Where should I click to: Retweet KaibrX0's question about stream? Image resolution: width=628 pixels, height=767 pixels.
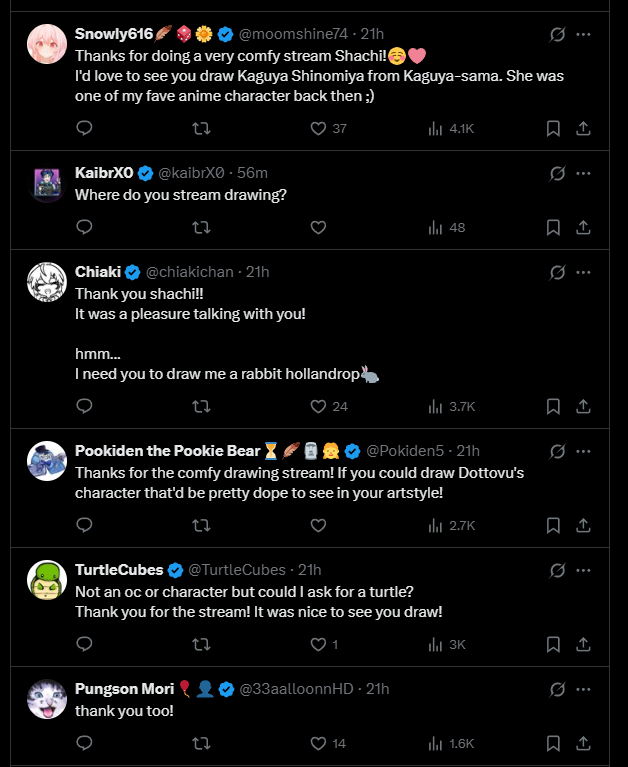pyautogui.click(x=201, y=227)
